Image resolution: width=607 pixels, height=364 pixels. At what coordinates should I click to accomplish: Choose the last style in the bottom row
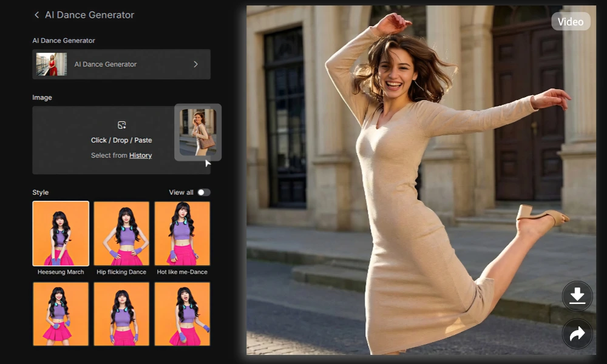click(181, 313)
